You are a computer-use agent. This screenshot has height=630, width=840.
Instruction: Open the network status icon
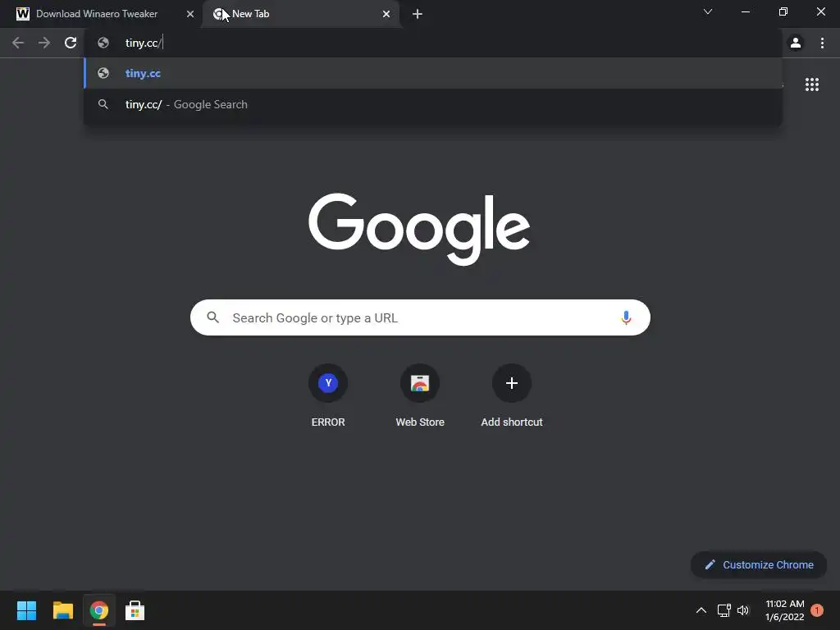pos(724,610)
